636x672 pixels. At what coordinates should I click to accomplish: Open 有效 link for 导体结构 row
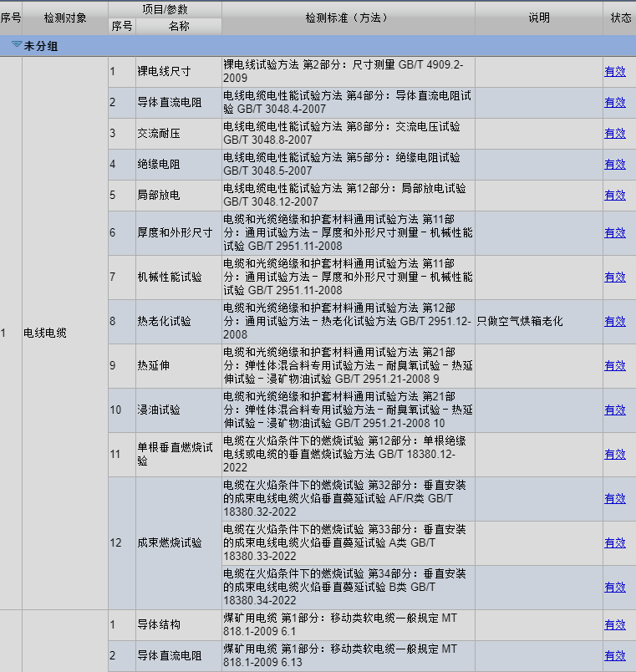(614, 624)
